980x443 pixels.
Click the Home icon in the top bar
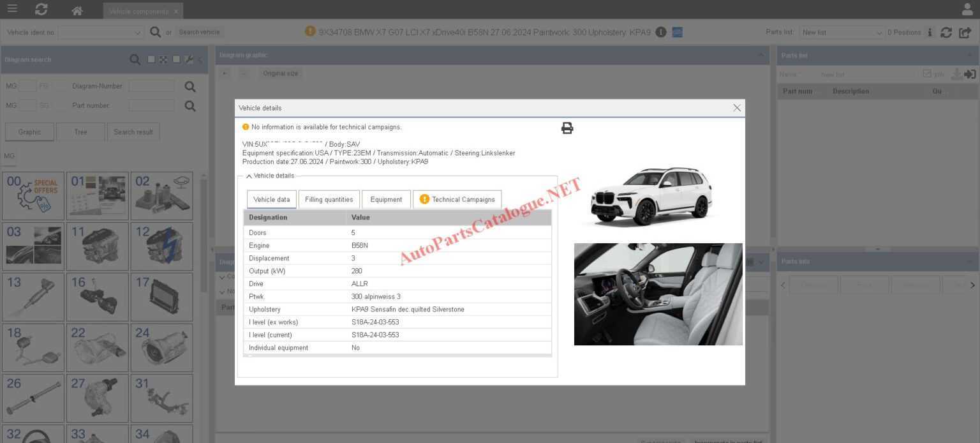pyautogui.click(x=76, y=10)
